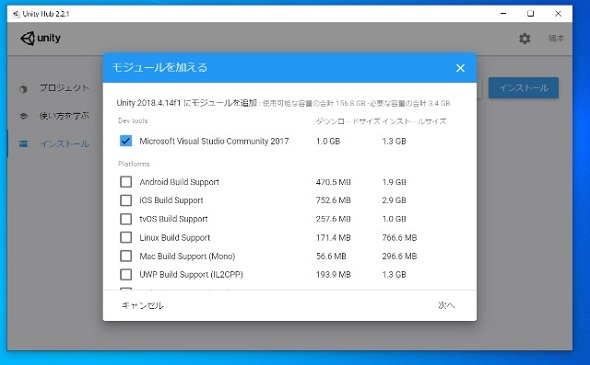590x365 pixels.
Task: Select Mac Build Support (Mono) checkbox
Action: pyautogui.click(x=126, y=256)
